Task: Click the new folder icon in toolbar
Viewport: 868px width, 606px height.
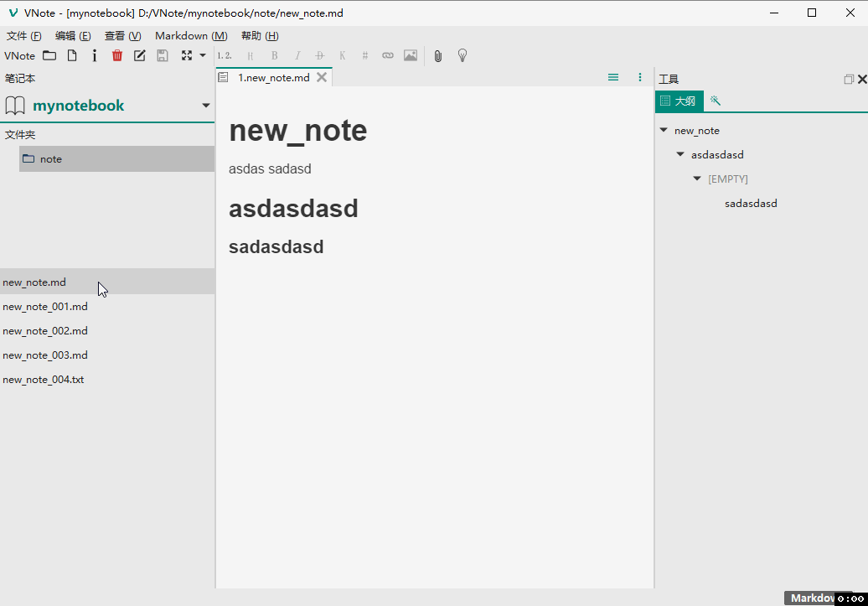Action: click(x=49, y=55)
